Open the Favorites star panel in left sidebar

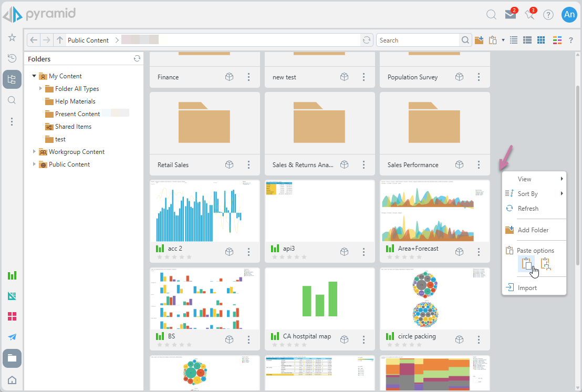[12, 38]
